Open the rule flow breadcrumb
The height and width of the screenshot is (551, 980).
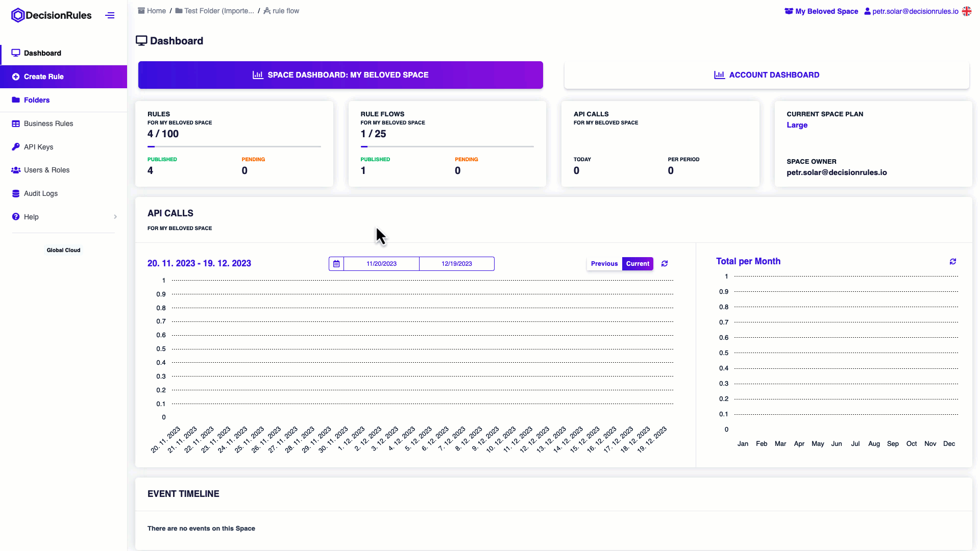pyautogui.click(x=281, y=11)
